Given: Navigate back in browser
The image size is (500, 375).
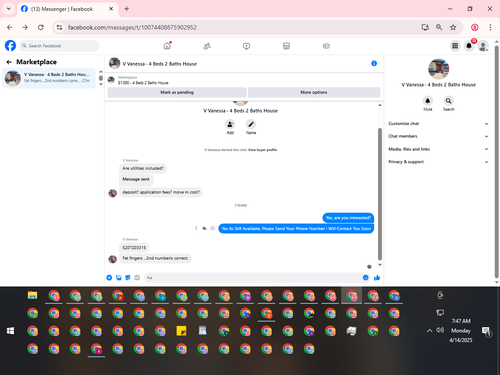Looking at the screenshot, I should pyautogui.click(x=10, y=27).
